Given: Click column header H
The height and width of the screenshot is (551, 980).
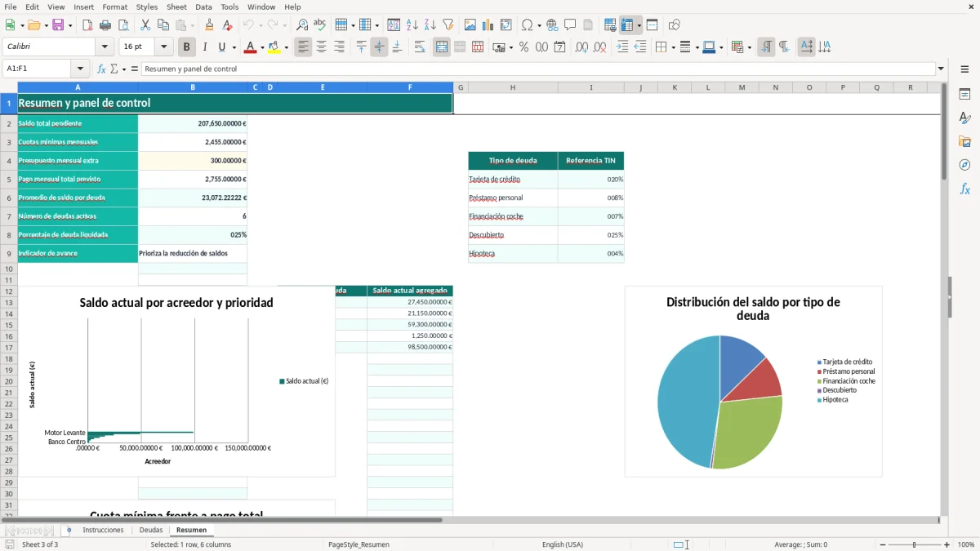Looking at the screenshot, I should pyautogui.click(x=513, y=87).
